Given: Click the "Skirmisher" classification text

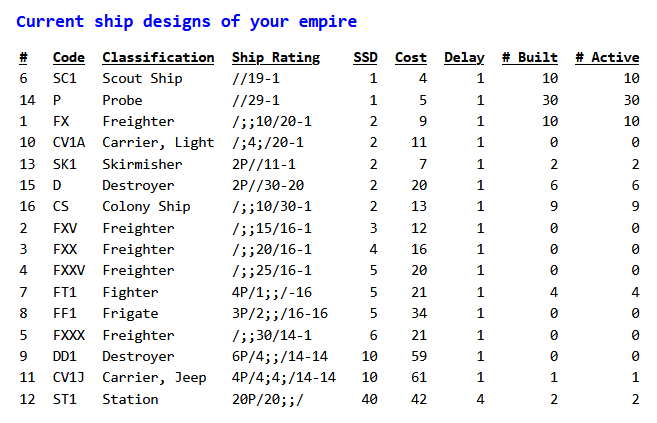Looking at the screenshot, I should (142, 164).
